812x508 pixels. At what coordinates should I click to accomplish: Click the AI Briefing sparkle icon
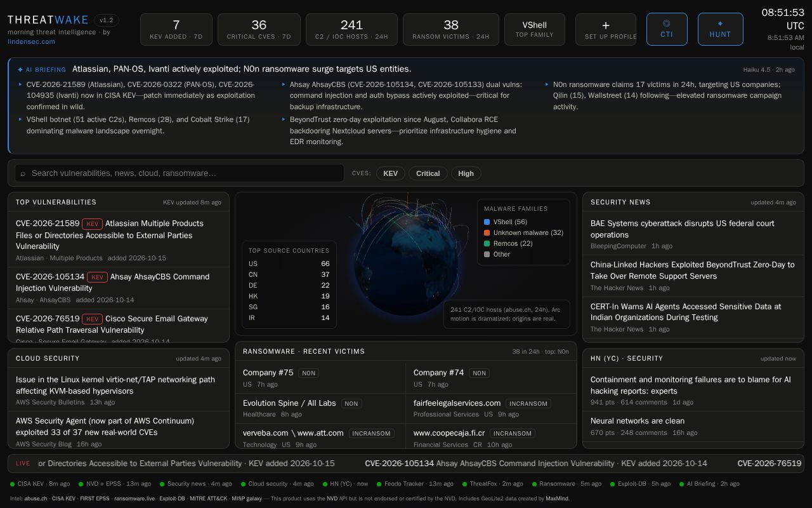pyautogui.click(x=20, y=70)
